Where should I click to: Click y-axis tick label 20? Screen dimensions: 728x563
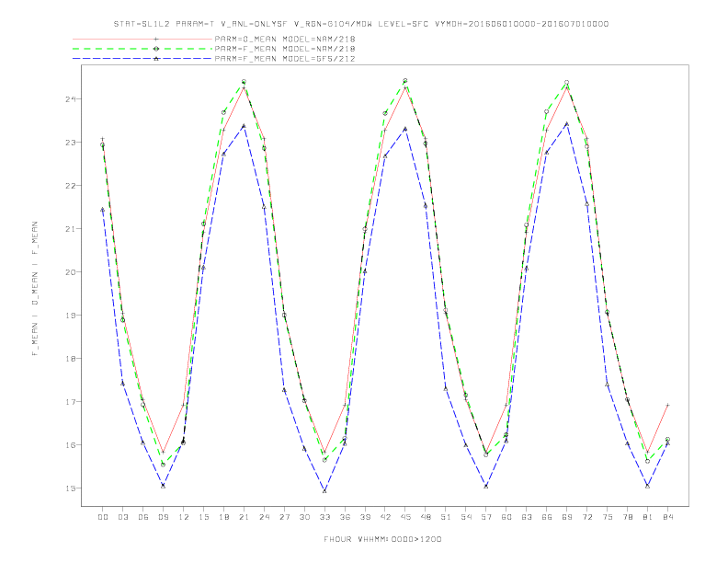[x=70, y=271]
